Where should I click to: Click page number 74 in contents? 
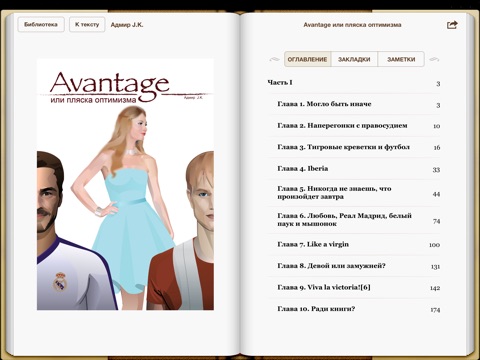pos(437,221)
